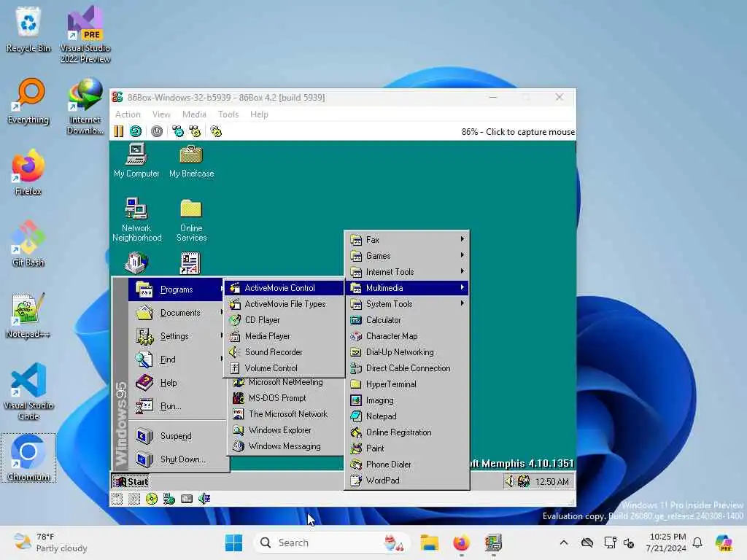Choose Shut Down... in the Start menu
This screenshot has width=747, height=560.
tap(177, 459)
